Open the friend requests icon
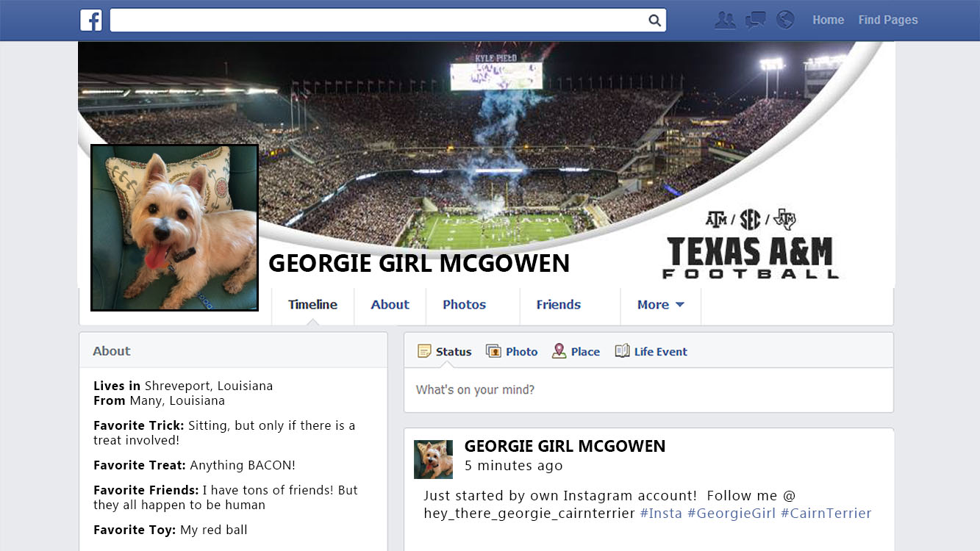Viewport: 980px width, 551px height. click(x=725, y=21)
